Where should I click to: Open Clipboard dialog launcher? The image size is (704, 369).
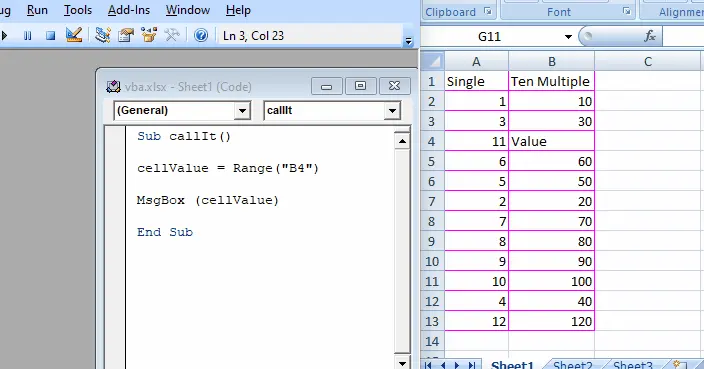click(488, 12)
